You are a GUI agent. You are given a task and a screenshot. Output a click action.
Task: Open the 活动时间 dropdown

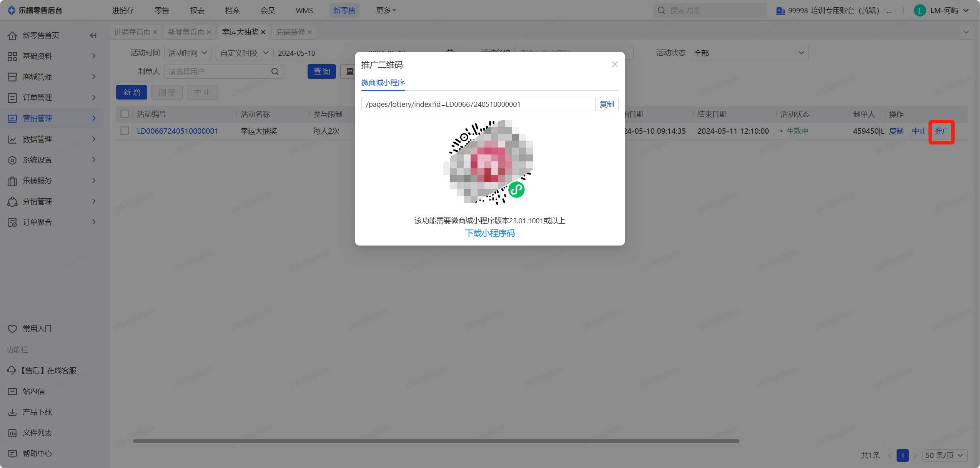click(188, 53)
